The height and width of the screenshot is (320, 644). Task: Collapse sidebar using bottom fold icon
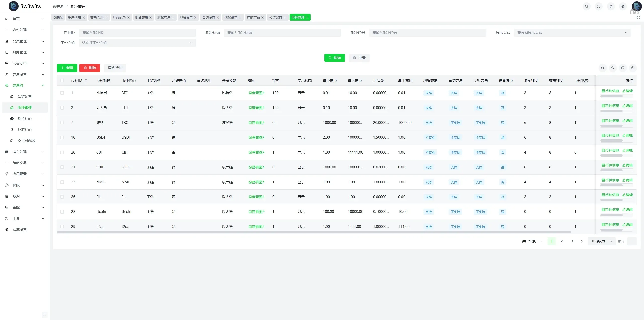45,315
